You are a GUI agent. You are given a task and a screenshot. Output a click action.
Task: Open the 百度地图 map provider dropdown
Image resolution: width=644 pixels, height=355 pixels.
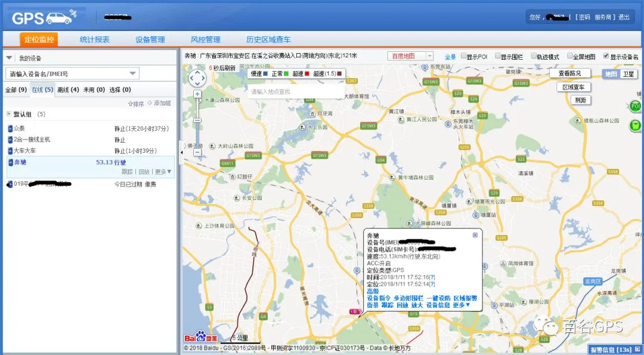pyautogui.click(x=429, y=56)
